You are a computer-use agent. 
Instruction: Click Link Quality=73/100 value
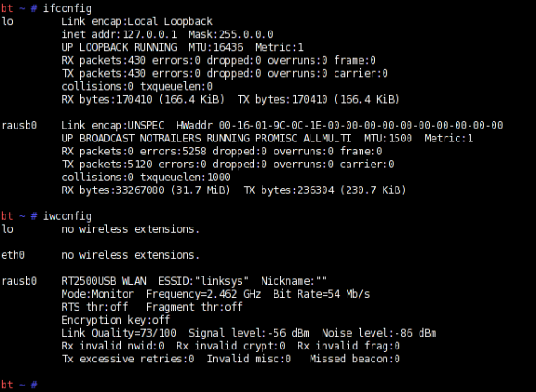pos(118,333)
